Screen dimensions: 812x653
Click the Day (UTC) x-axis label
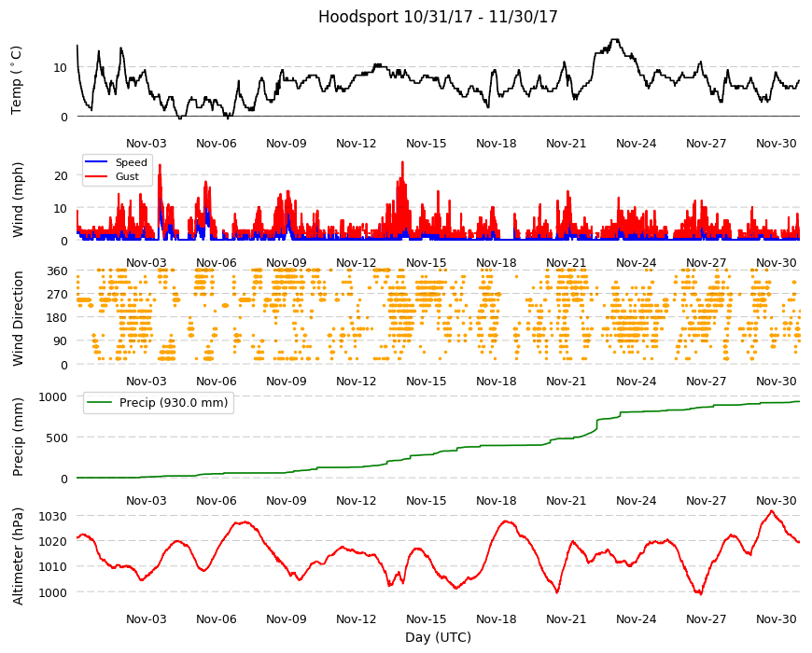click(438, 637)
